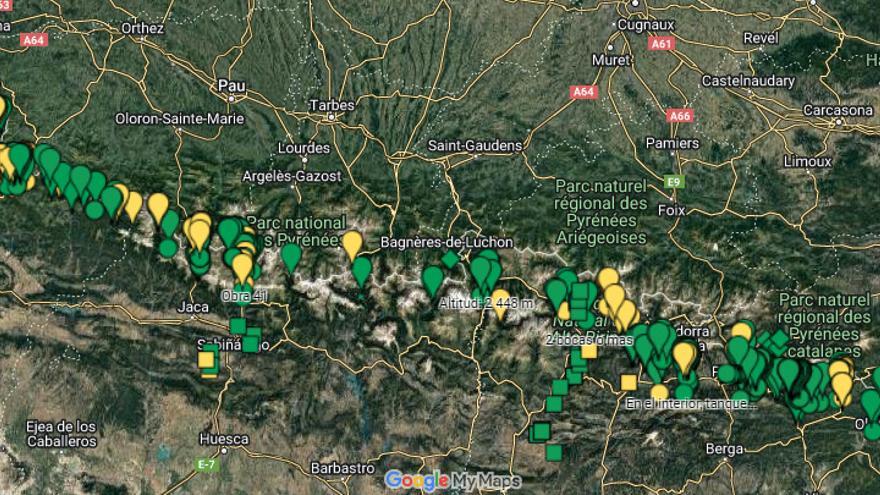Open the yellow square below '2 bocas o mas'
This screenshot has width=880, height=495.
pos(589,351)
